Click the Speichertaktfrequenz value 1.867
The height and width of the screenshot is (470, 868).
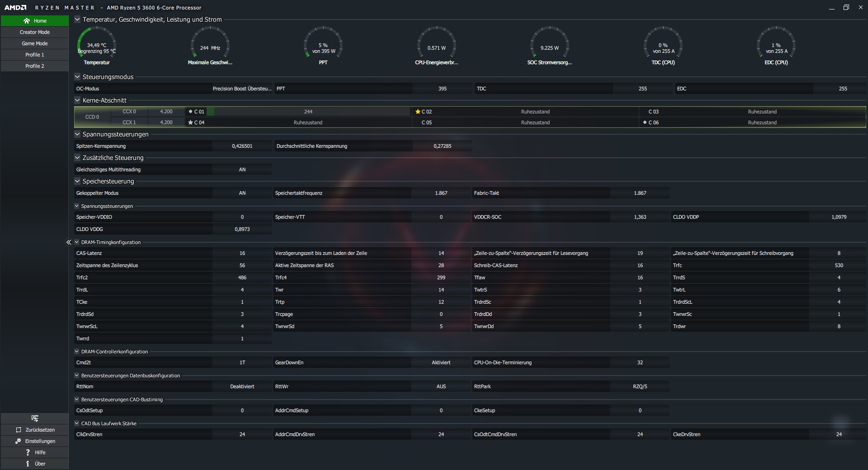click(441, 193)
